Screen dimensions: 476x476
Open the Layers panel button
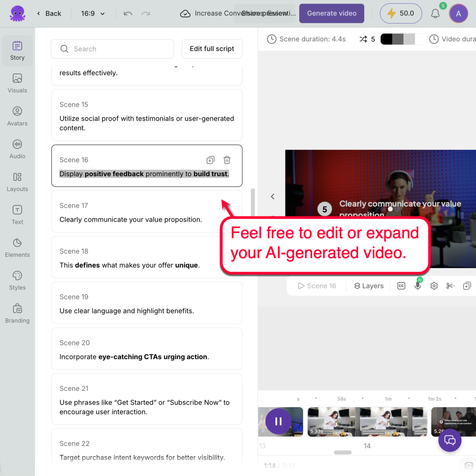pos(369,286)
